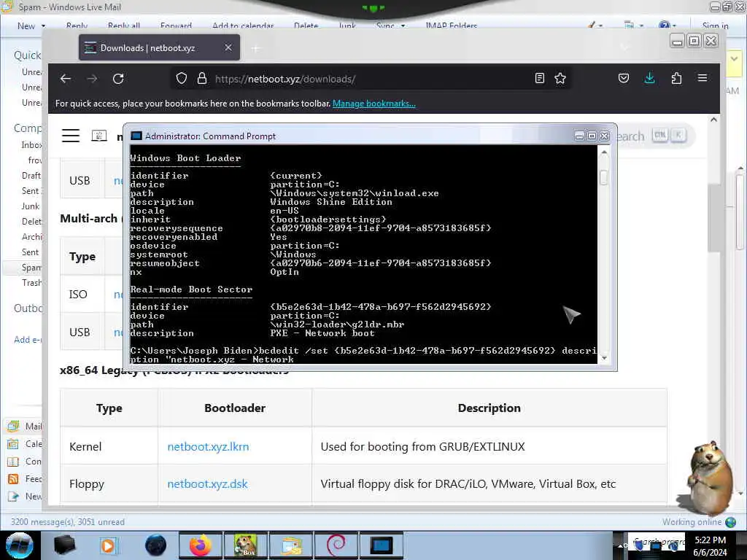Select the Junk folder in Live Mail
This screenshot has width=747, height=560.
pos(31,206)
